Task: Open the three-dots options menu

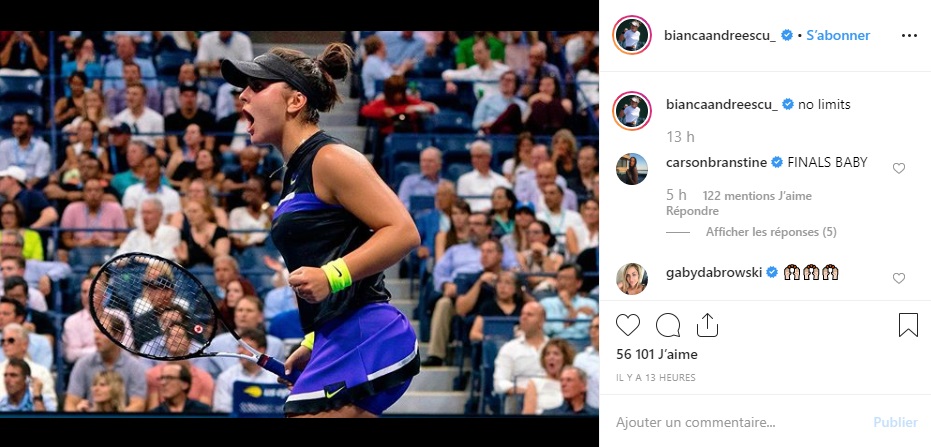Action: [909, 36]
